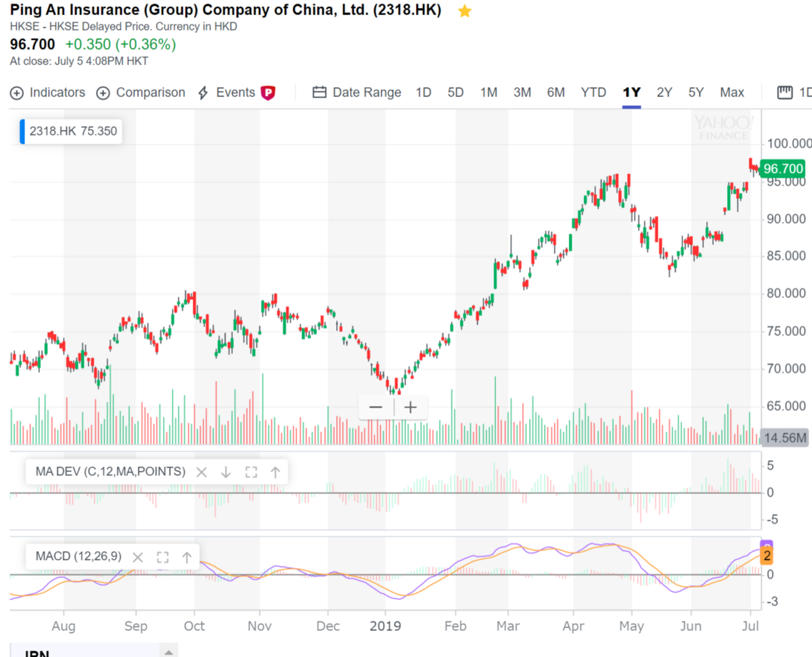
Task: Click the MACD (12,26,9) label
Action: point(79,556)
